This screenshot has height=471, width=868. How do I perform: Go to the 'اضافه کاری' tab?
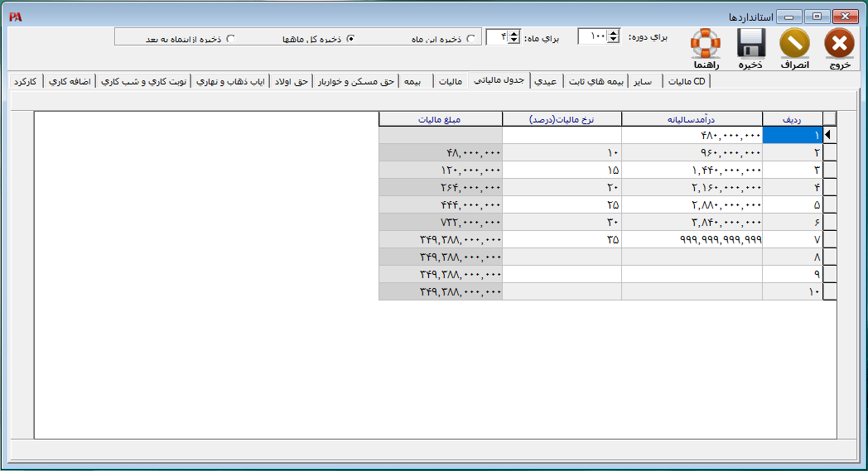pos(71,81)
